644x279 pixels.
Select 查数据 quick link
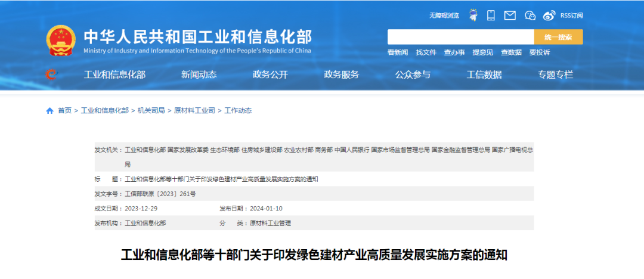click(x=511, y=52)
